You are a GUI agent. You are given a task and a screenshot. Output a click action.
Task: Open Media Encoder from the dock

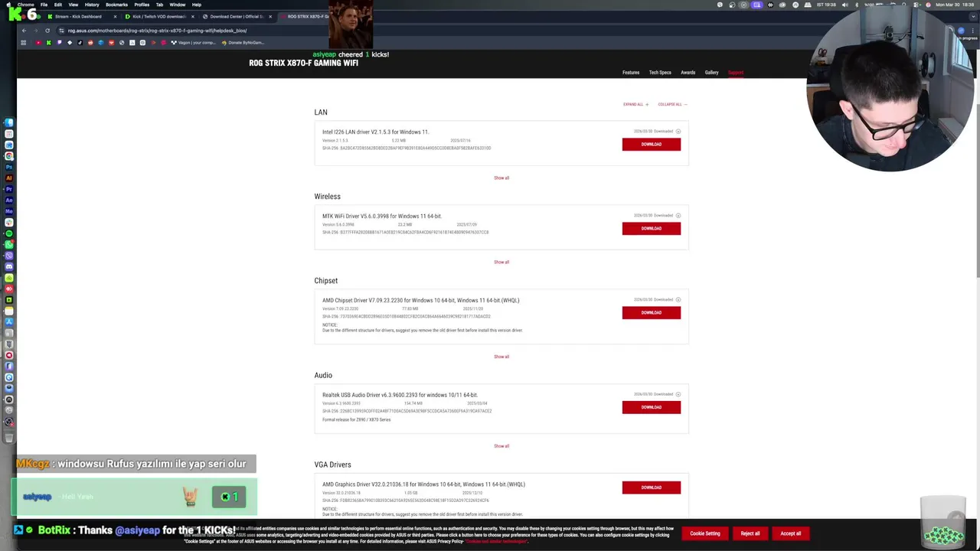(9, 210)
